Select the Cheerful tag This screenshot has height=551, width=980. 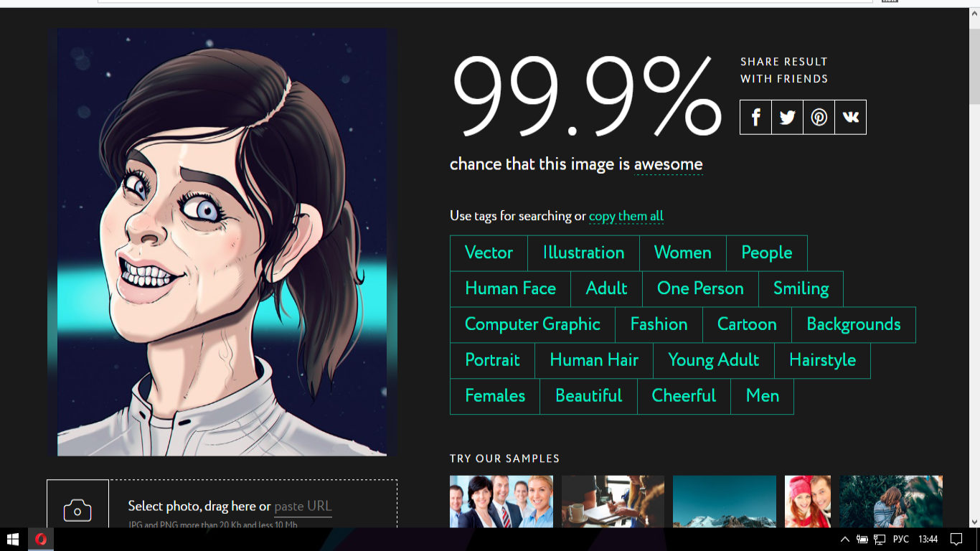(684, 397)
